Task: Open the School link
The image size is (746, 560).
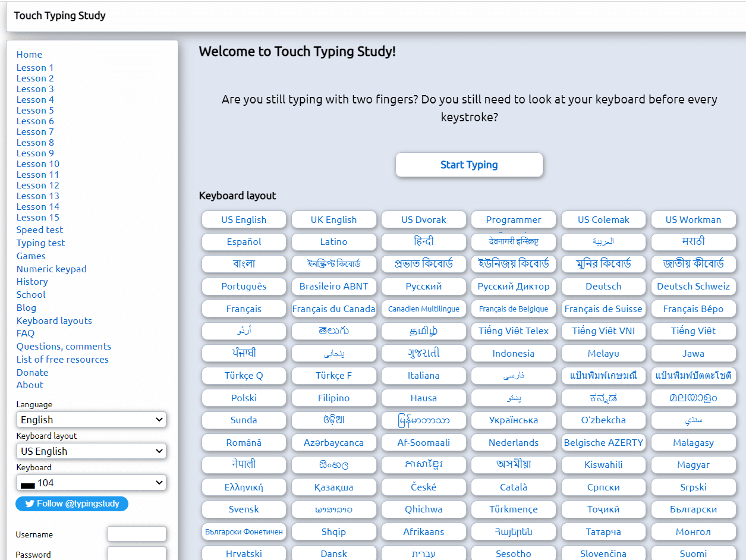Action: pyautogui.click(x=31, y=295)
